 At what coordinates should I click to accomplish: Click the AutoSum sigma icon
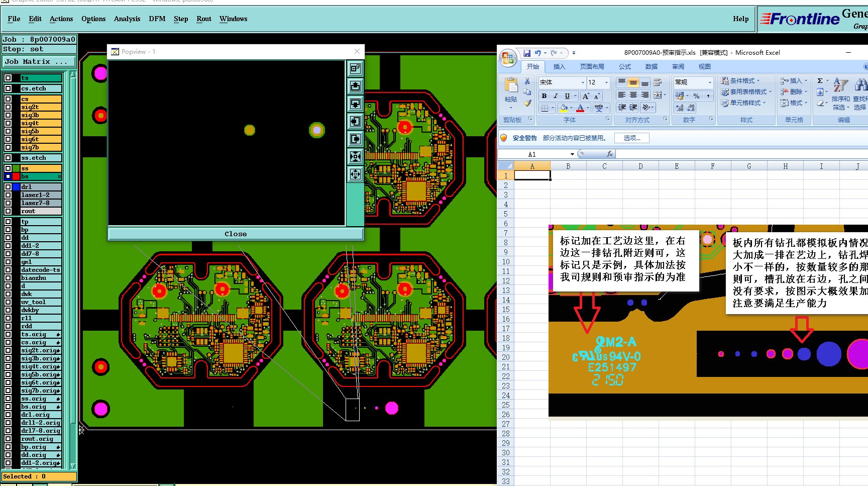pyautogui.click(x=820, y=81)
